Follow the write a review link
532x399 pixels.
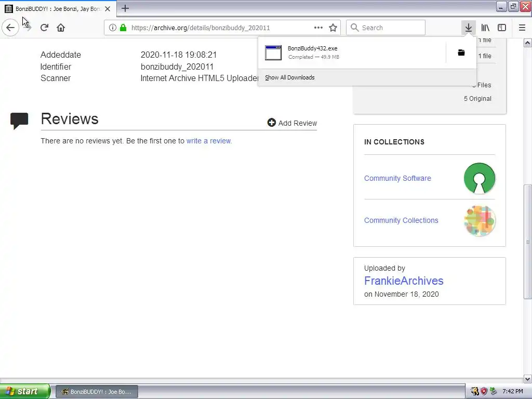(x=209, y=141)
